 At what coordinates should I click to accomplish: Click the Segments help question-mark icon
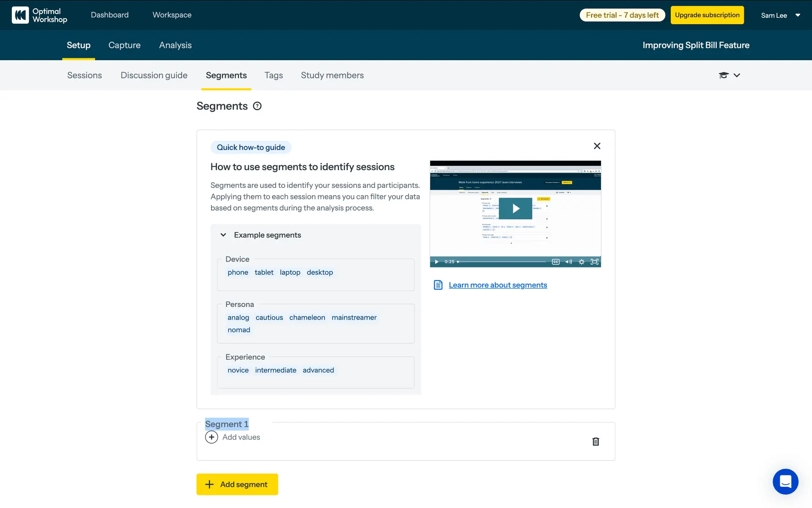pyautogui.click(x=257, y=106)
